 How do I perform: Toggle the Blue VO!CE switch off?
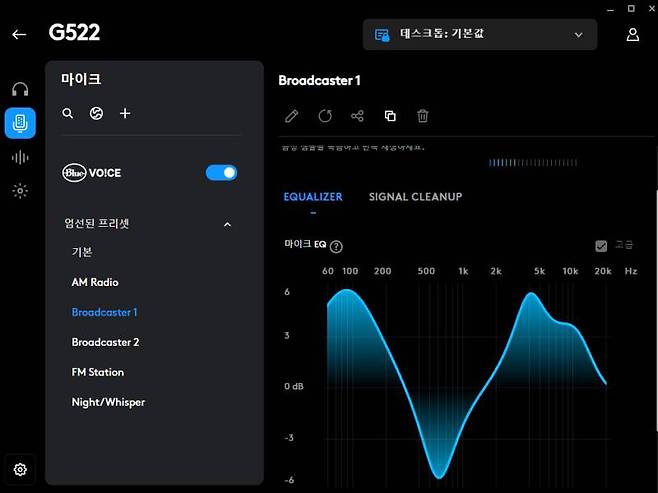coord(221,173)
